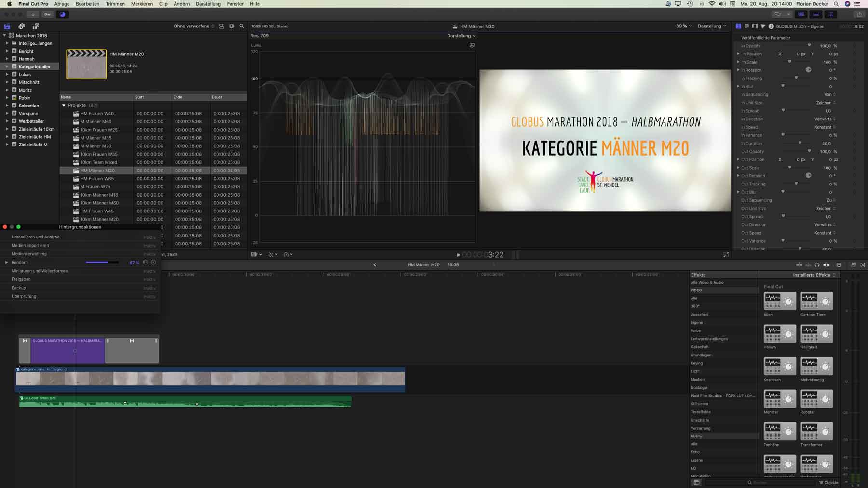
Task: Open the scope settings icon beside Luma
Action: [x=472, y=45]
